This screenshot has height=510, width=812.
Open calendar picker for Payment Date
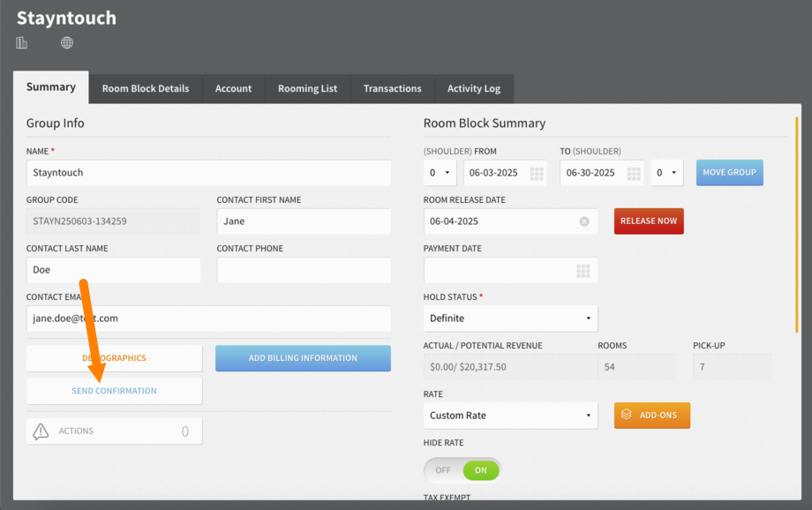click(583, 271)
